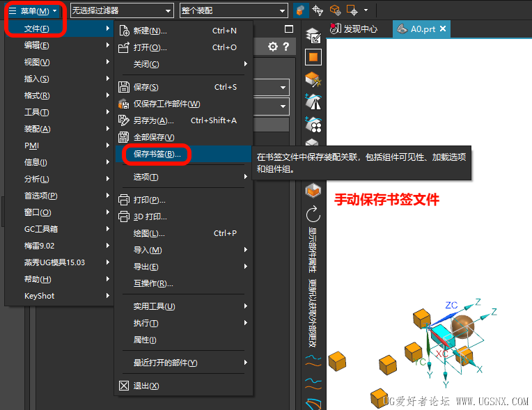Screen dimensions: 532x410
Task: Expand the small arrow next to snap icon
Action: tap(366, 10)
